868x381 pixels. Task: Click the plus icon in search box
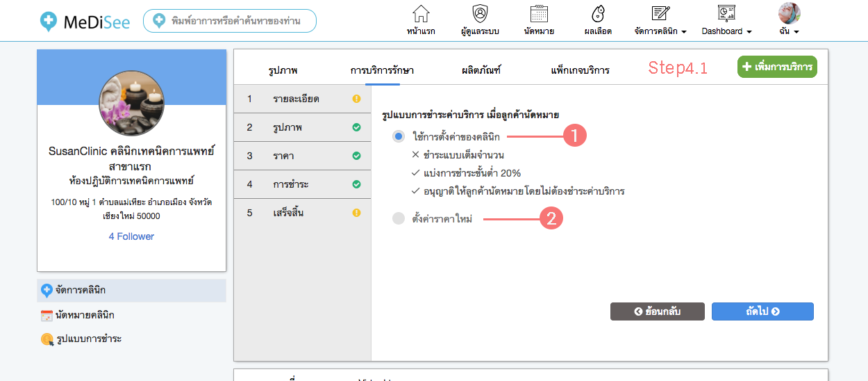159,21
